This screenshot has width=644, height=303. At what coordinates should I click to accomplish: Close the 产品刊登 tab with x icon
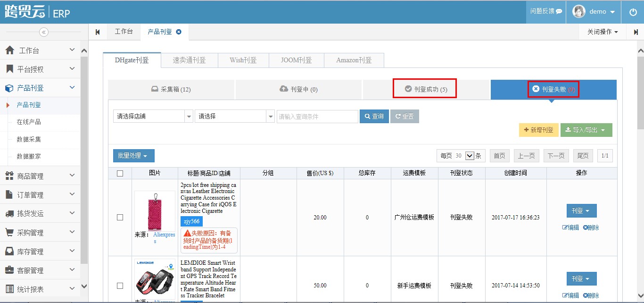[179, 32]
